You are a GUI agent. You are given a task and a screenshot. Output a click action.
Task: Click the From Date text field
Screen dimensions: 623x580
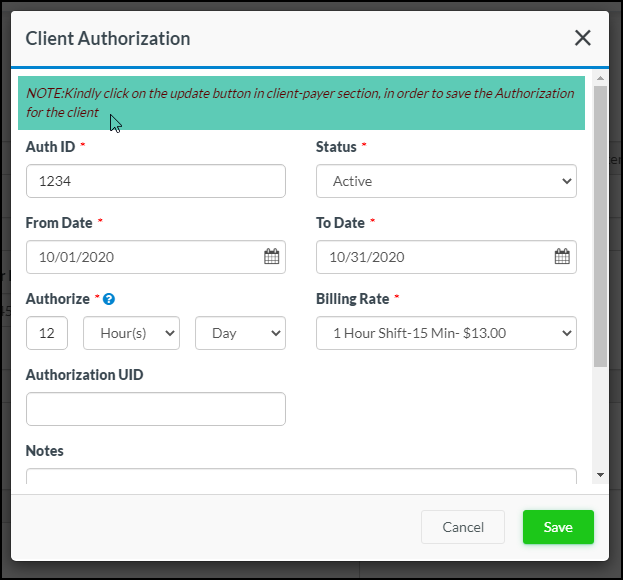tap(143, 257)
